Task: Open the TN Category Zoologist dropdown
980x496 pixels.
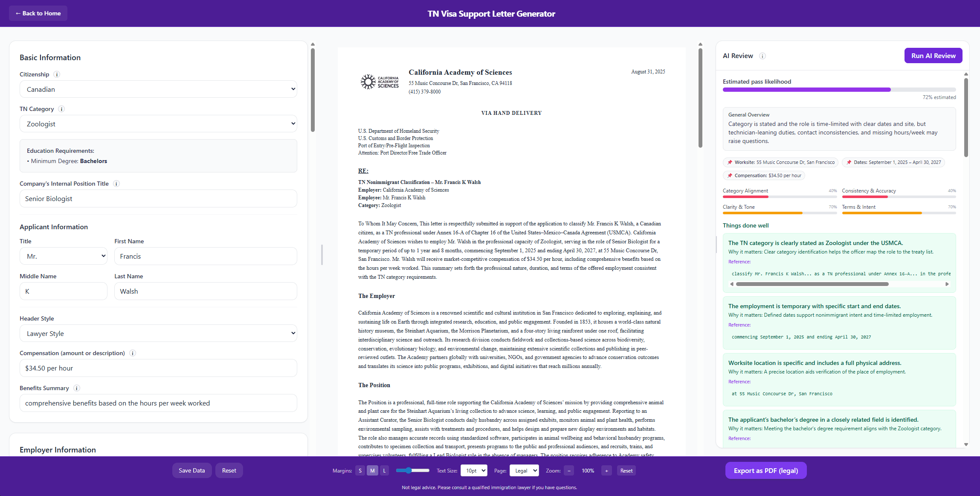Action: point(158,124)
